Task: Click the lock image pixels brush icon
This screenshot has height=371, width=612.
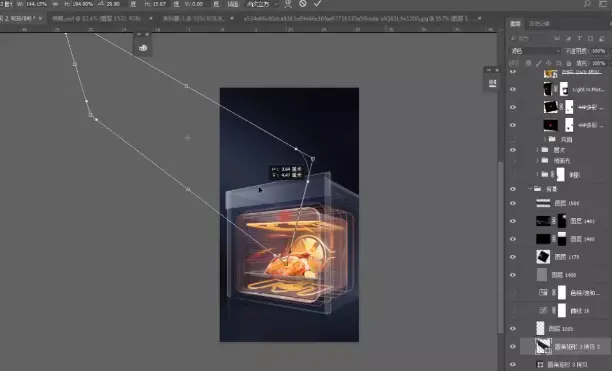Action: pyautogui.click(x=539, y=63)
